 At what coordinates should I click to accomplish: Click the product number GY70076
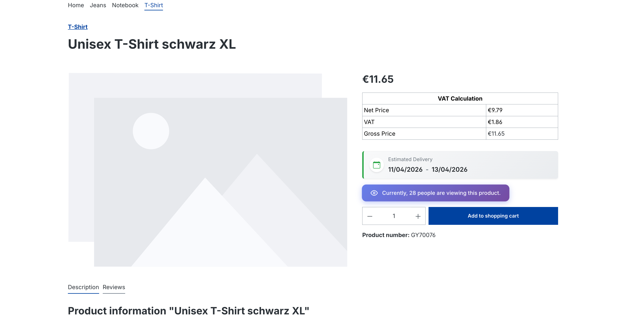tap(423, 235)
